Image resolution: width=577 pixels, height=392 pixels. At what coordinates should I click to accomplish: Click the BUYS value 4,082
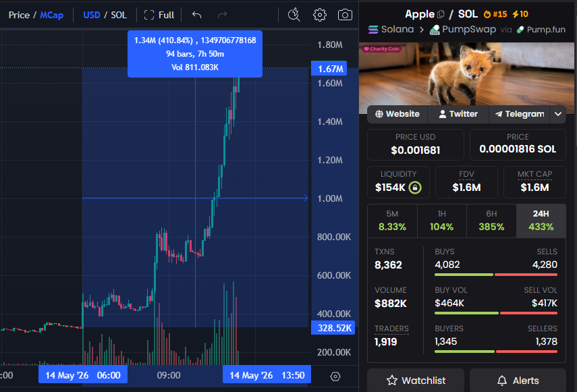[x=447, y=264]
